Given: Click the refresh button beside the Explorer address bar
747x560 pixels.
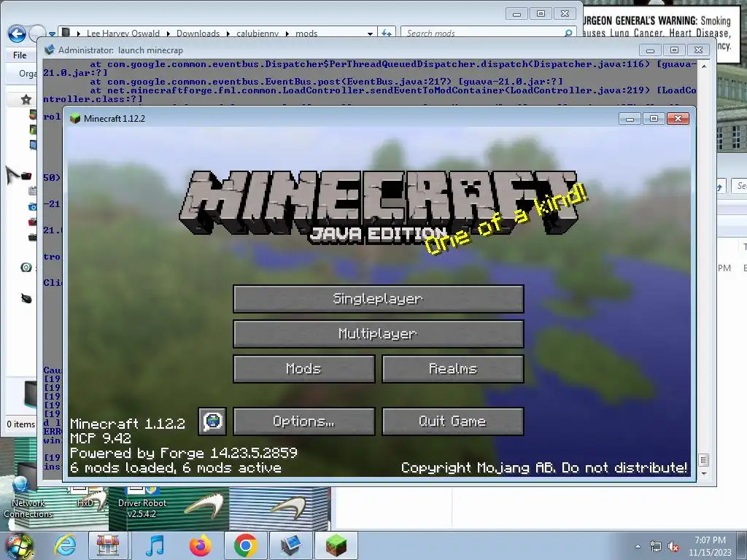Looking at the screenshot, I should pos(387,34).
